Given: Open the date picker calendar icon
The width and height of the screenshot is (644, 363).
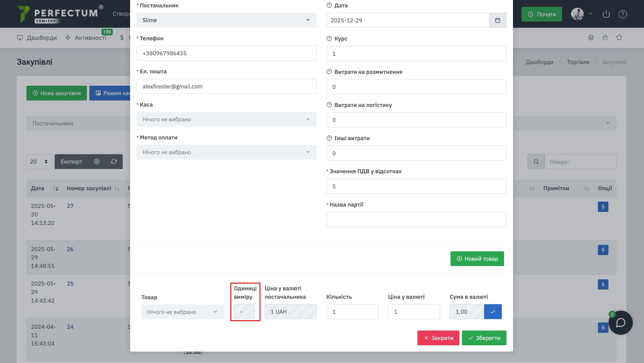Looking at the screenshot, I should (x=498, y=20).
